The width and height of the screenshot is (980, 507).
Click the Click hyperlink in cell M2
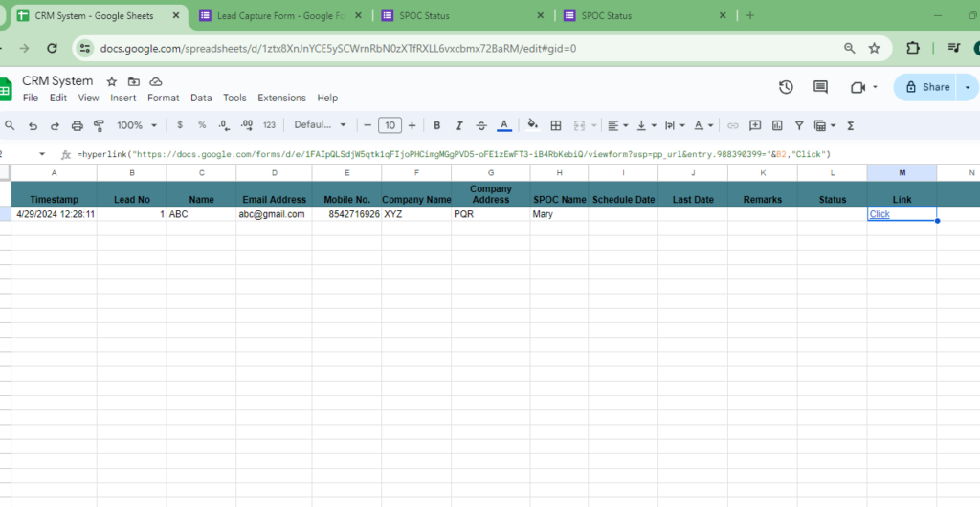[880, 214]
